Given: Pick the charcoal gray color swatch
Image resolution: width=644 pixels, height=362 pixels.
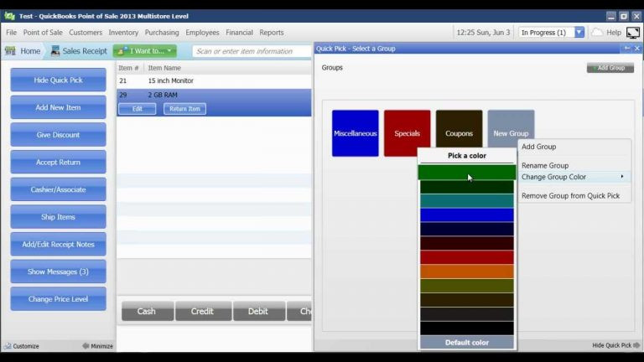Looking at the screenshot, I should coord(467,314).
